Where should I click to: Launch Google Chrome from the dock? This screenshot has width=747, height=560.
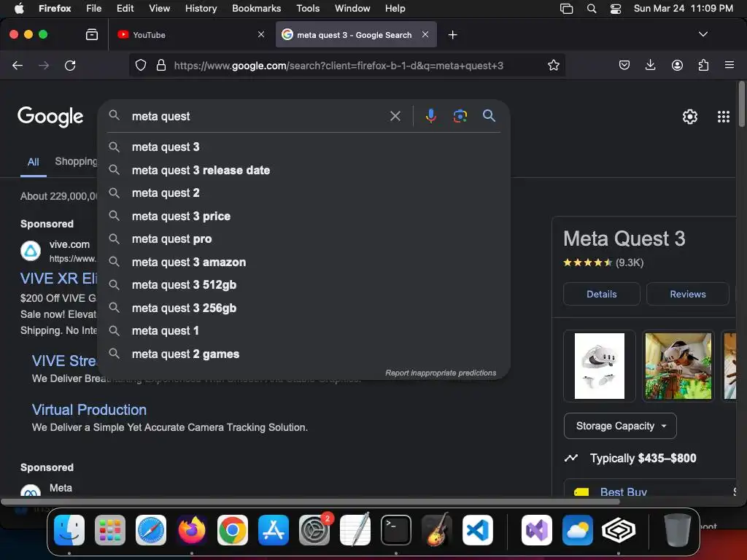pos(233,530)
